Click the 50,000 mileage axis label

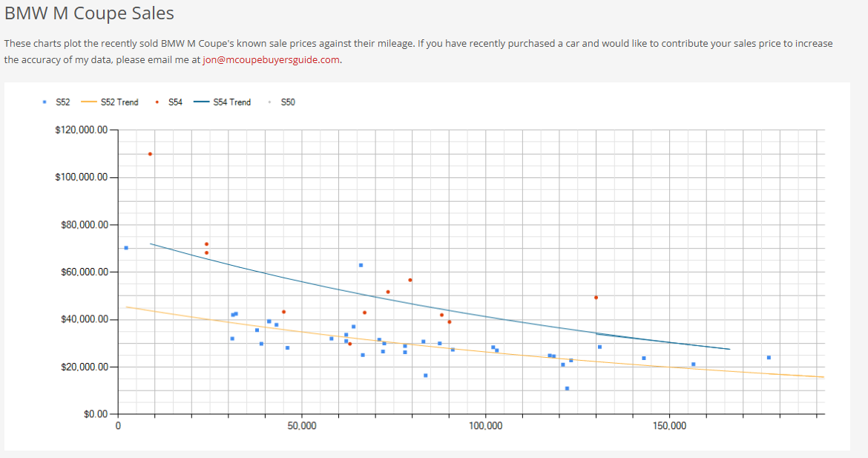(x=302, y=426)
